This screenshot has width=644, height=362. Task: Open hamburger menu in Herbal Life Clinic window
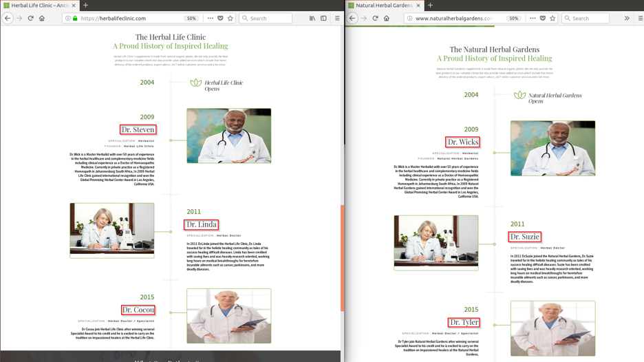point(336,19)
